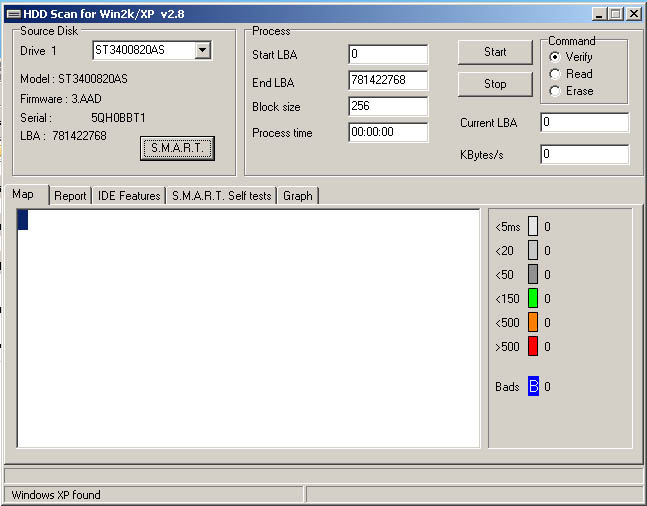647x506 pixels.
Task: Switch to the Graph tab
Action: 298,196
